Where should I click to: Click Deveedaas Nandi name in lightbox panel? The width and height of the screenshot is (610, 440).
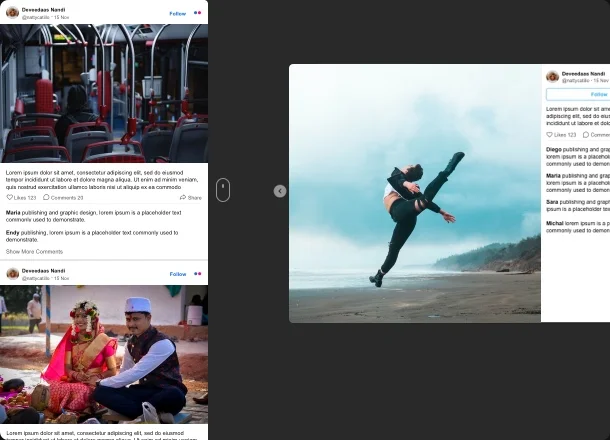(x=584, y=74)
